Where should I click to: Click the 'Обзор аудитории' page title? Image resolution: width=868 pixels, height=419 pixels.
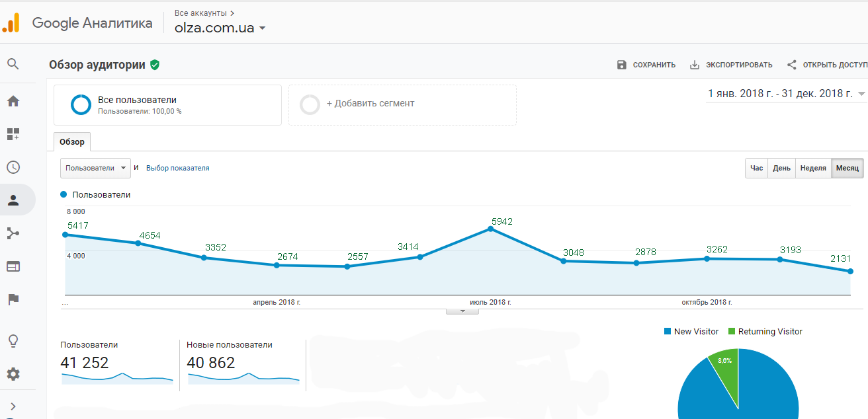(x=97, y=65)
